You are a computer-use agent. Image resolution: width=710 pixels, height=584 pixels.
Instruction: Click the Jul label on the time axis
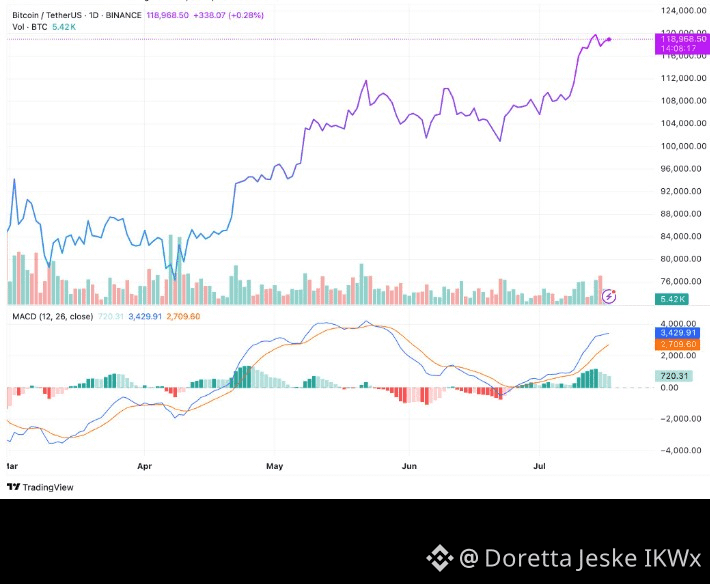pos(539,466)
